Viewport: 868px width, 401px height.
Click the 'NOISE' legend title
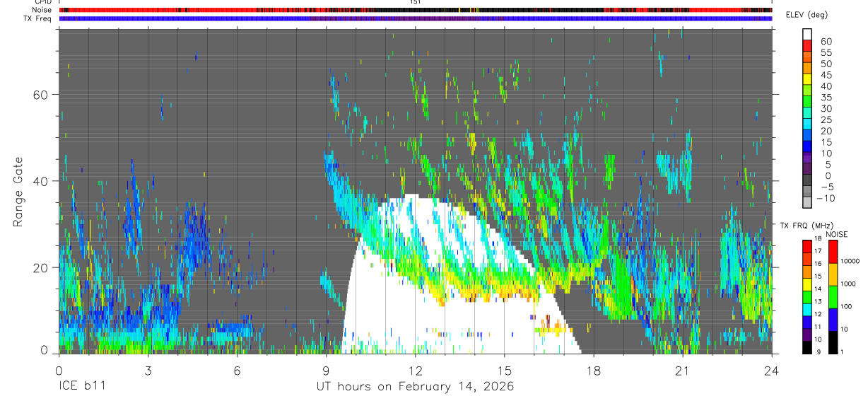[x=837, y=234]
